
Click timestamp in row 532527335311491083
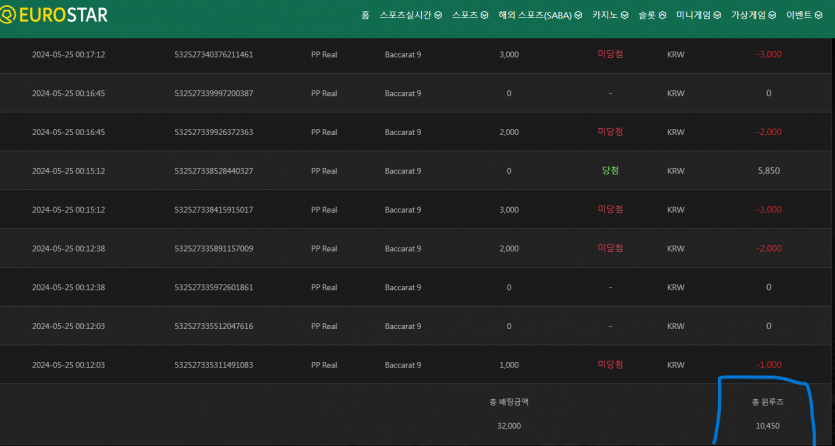coord(68,365)
